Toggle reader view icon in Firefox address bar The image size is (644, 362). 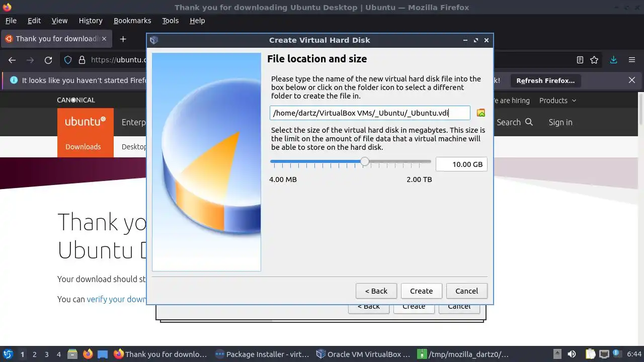click(580, 60)
